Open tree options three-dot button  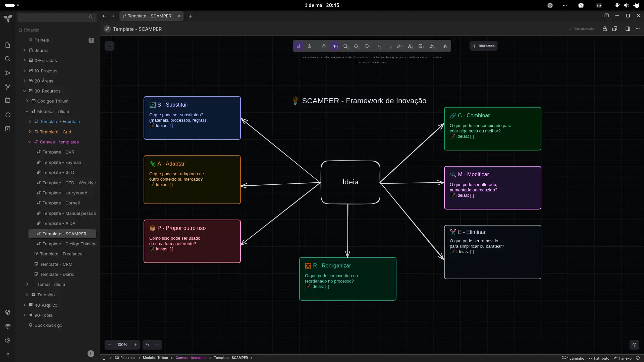click(91, 354)
